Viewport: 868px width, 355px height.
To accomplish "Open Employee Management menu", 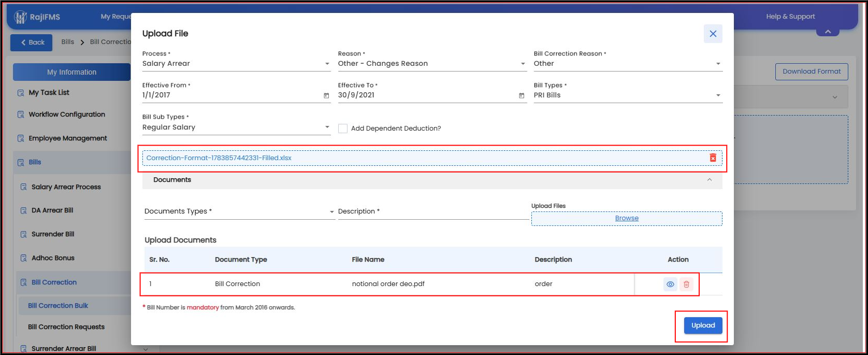I will [x=68, y=138].
